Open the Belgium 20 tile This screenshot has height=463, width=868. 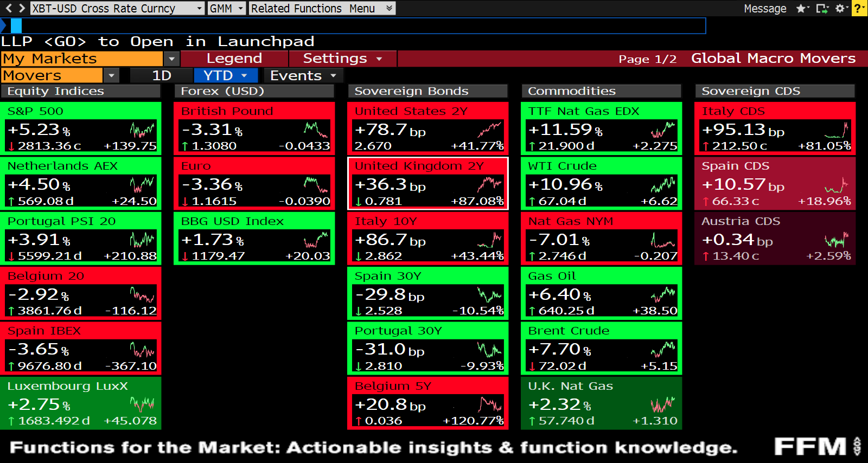pyautogui.click(x=81, y=293)
